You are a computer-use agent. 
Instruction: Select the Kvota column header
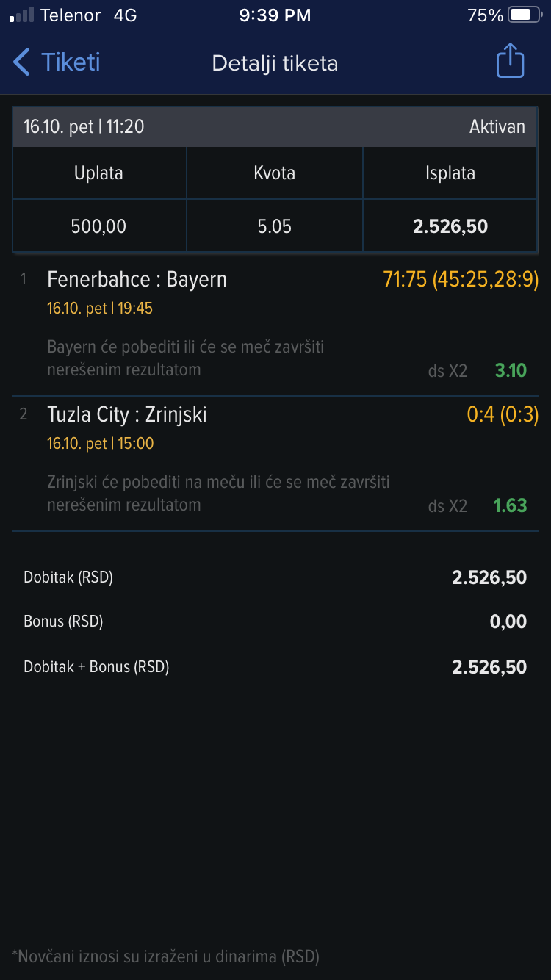pyautogui.click(x=275, y=173)
